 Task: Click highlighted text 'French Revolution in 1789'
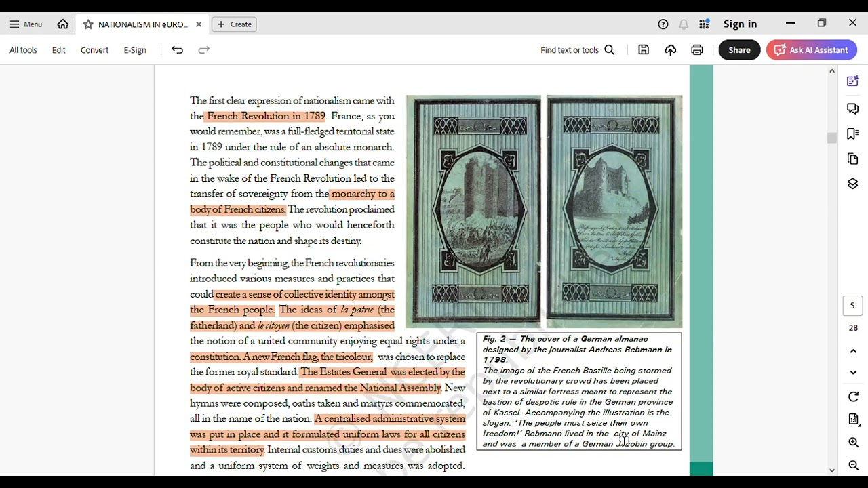click(x=266, y=116)
